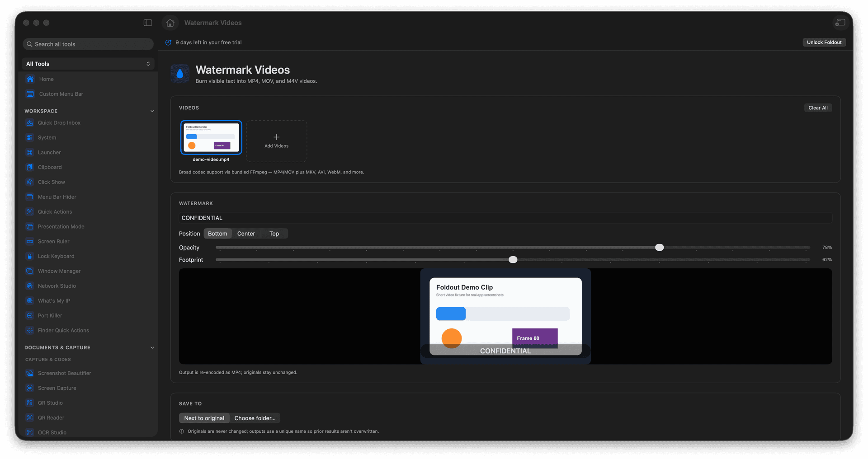Open the Screen Capture icon
This screenshot has width=868, height=459.
30,388
